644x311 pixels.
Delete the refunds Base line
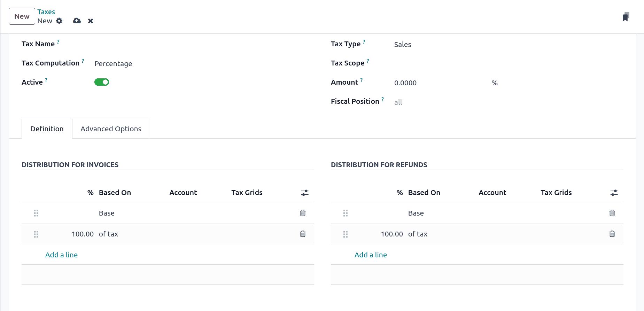point(612,213)
